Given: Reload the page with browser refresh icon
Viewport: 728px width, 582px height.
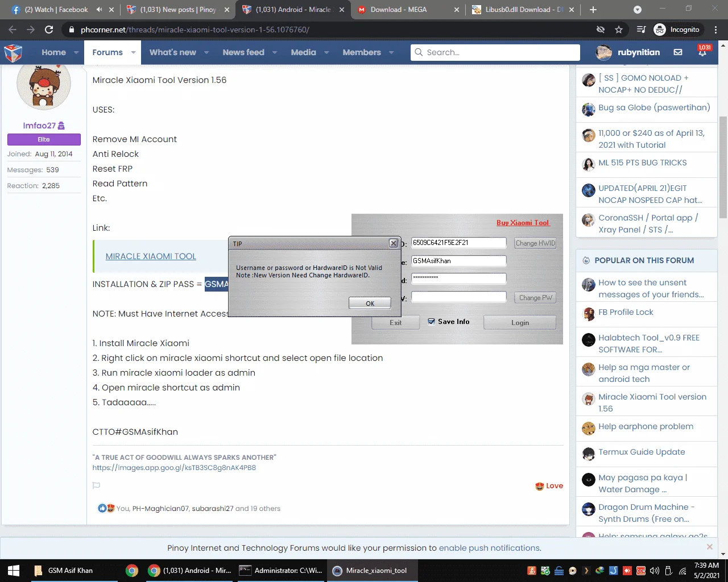Looking at the screenshot, I should (x=49, y=30).
